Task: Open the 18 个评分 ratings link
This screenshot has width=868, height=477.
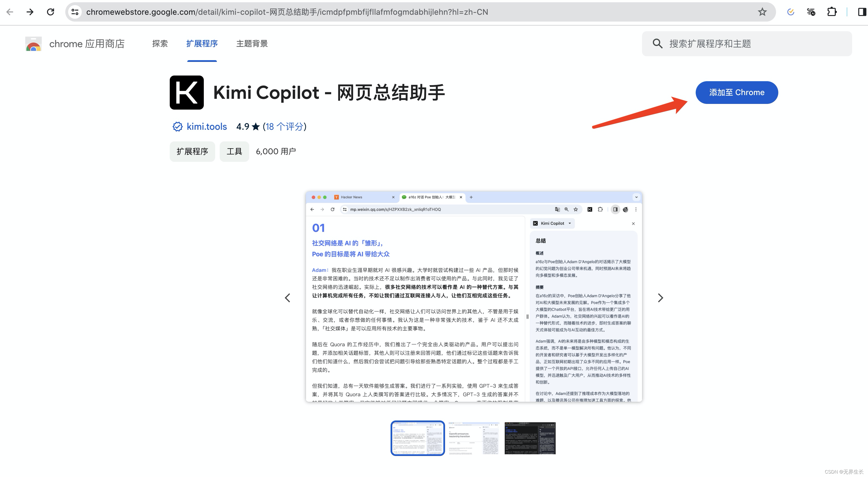Action: pos(284,127)
